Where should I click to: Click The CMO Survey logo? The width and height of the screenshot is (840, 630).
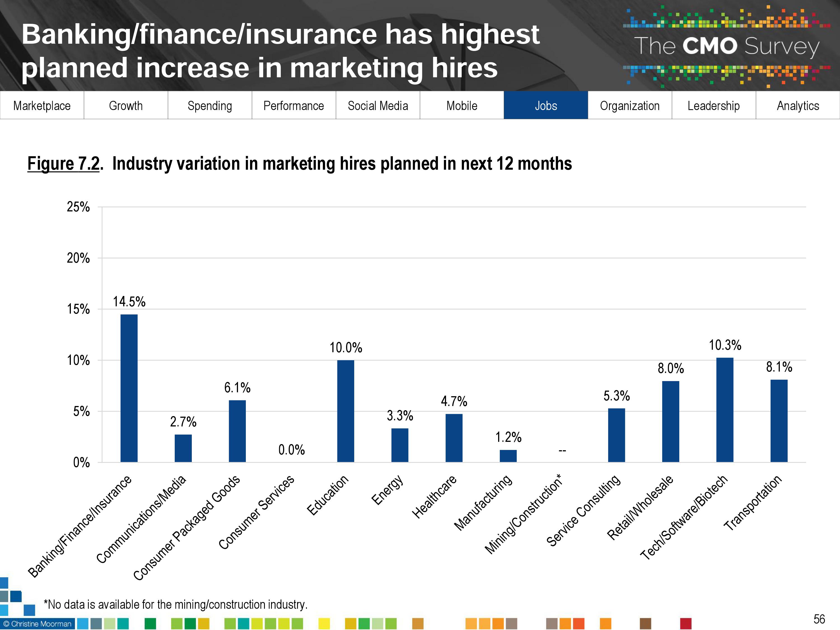click(x=726, y=46)
